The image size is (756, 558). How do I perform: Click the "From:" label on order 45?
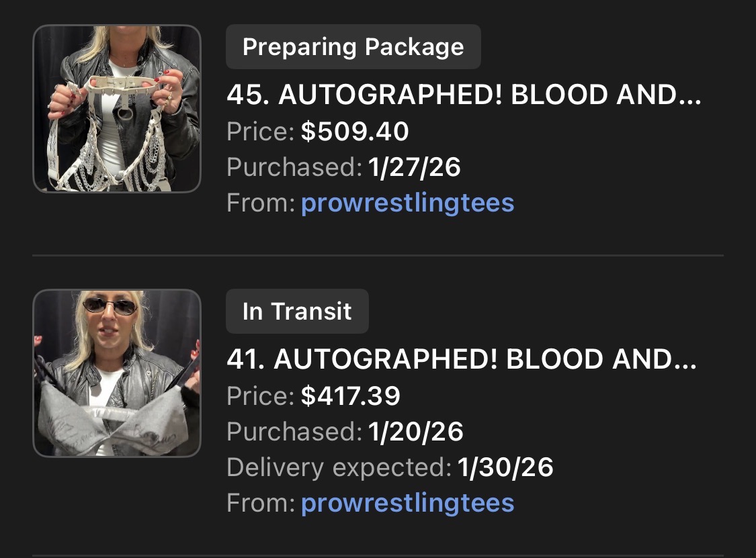(x=261, y=203)
